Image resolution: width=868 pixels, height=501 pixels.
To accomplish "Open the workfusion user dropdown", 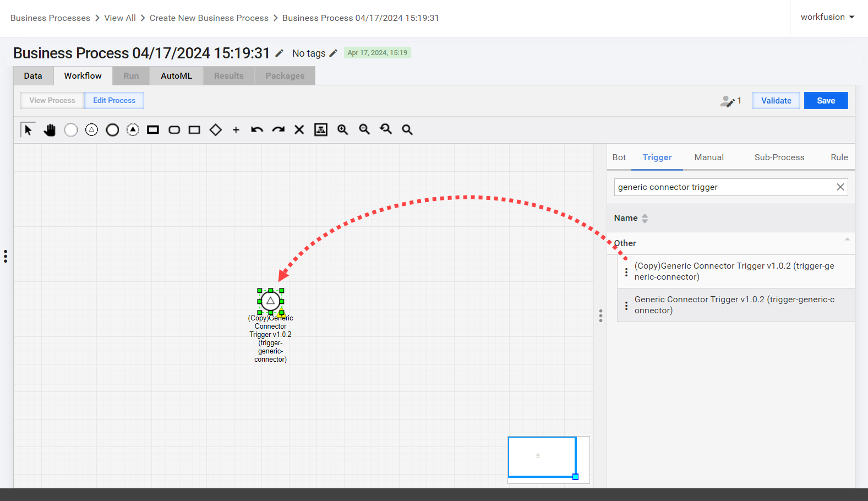I will coord(827,17).
